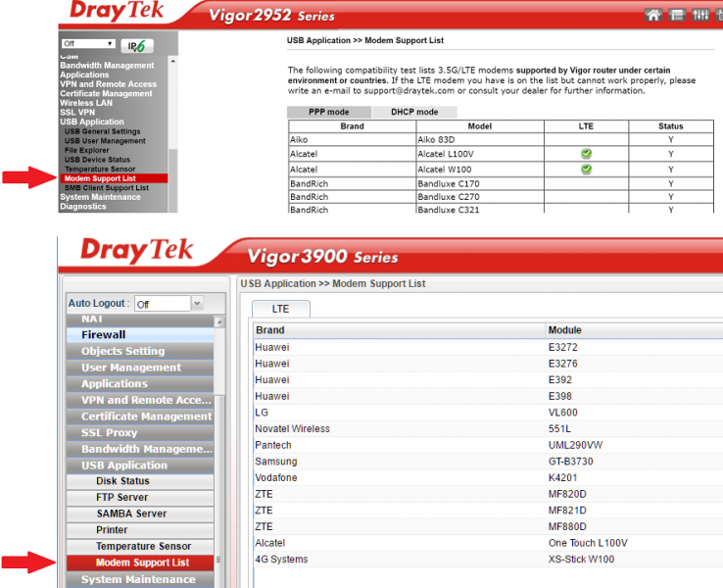
Task: Sort by Brand column in Vigor3900 table
Action: [400, 330]
